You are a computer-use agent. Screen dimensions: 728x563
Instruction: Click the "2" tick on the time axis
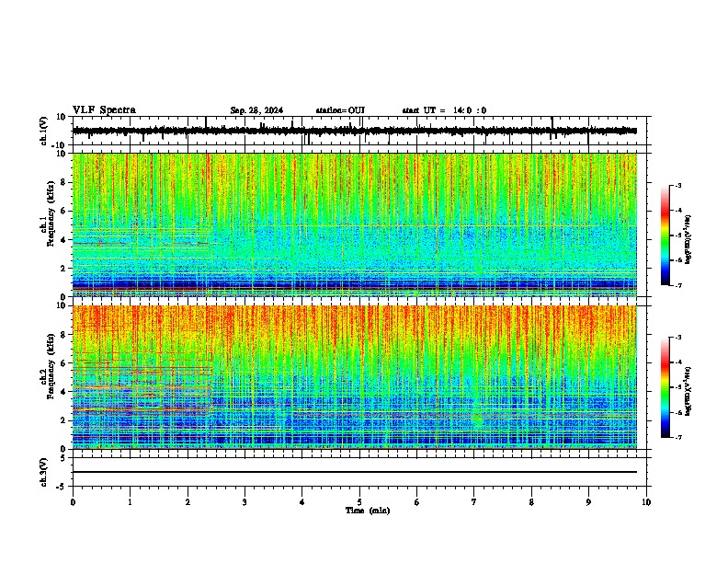(x=188, y=502)
